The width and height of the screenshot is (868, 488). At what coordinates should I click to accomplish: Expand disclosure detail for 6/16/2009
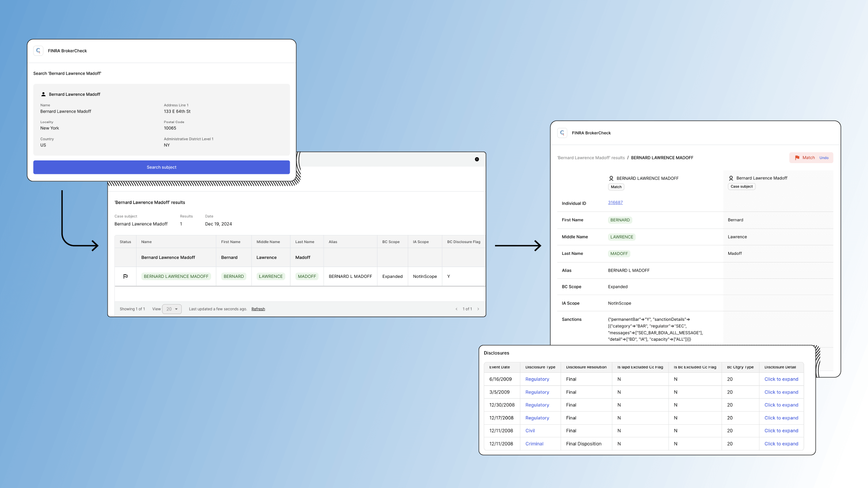click(781, 379)
